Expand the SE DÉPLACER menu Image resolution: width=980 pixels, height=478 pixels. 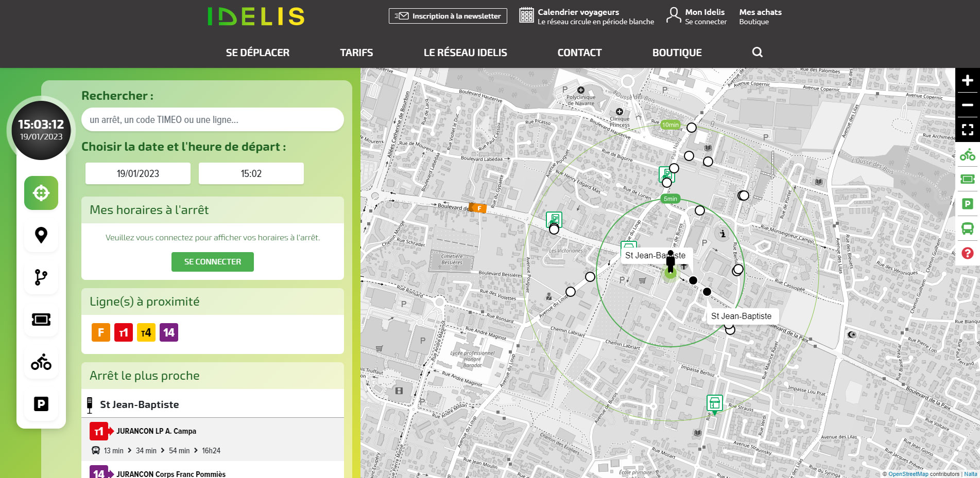(257, 52)
